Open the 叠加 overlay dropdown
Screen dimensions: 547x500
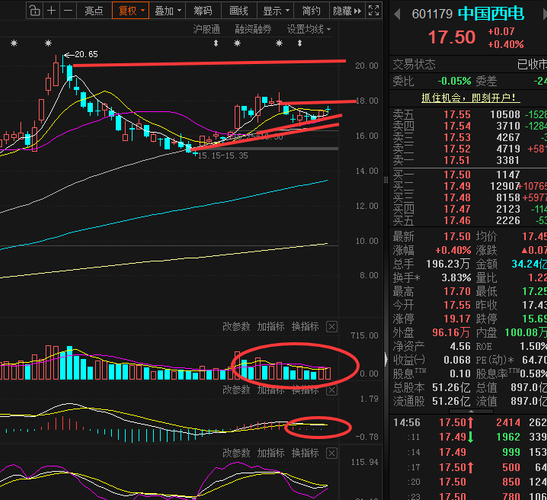click(168, 11)
